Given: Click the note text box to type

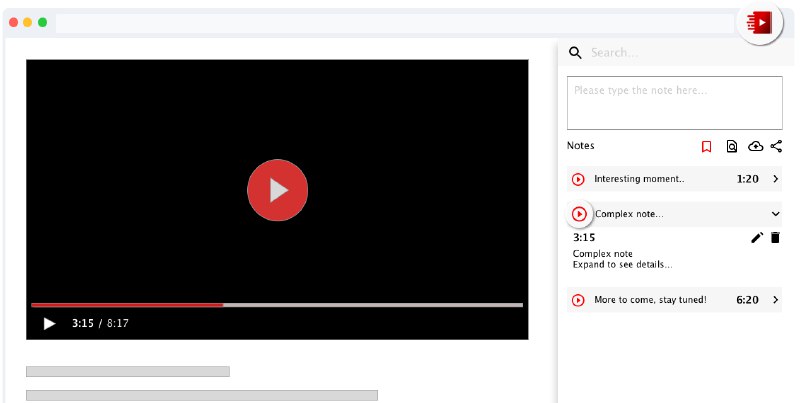Looking at the screenshot, I should pyautogui.click(x=674, y=103).
